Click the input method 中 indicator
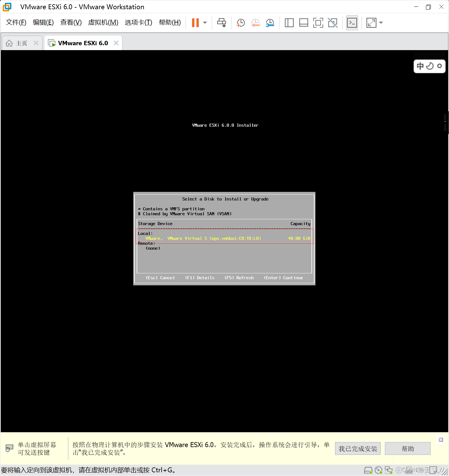 (420, 66)
